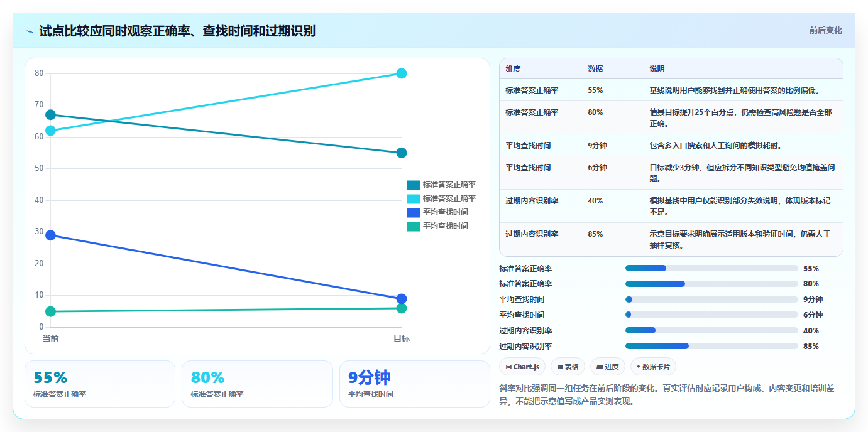This screenshot has width=868, height=432.
Task: Click the 前后变化 label in the header
Action: point(825,30)
